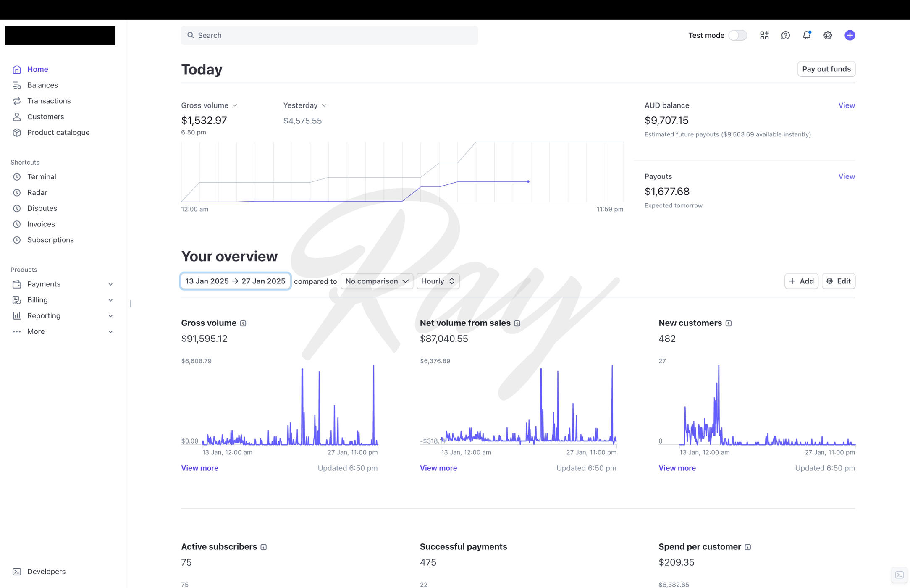The image size is (910, 588).
Task: Click the notifications bell icon
Action: tap(806, 35)
